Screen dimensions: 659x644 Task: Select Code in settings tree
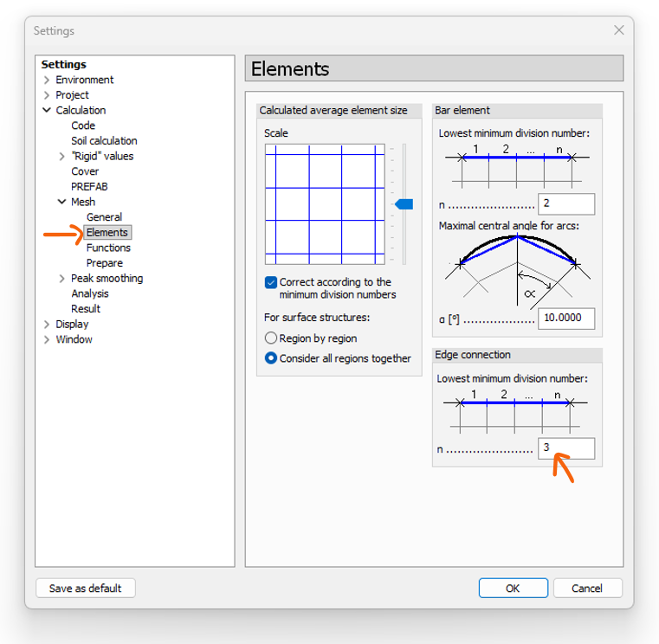(x=83, y=126)
